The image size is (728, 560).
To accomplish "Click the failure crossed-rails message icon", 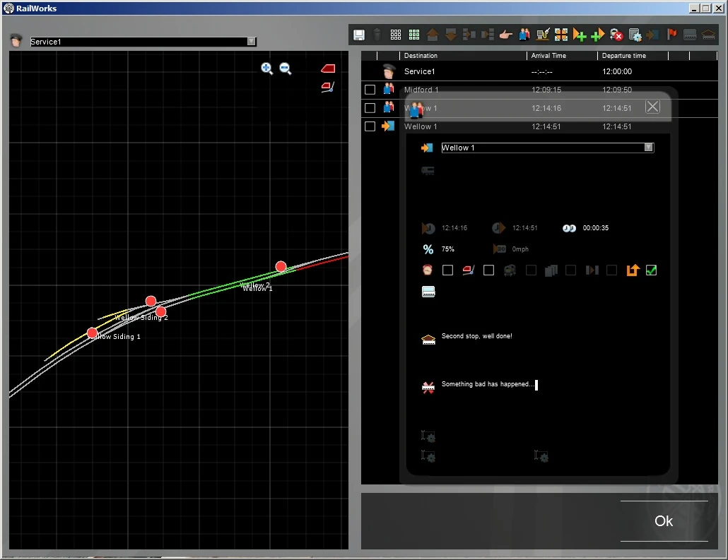I will click(428, 388).
